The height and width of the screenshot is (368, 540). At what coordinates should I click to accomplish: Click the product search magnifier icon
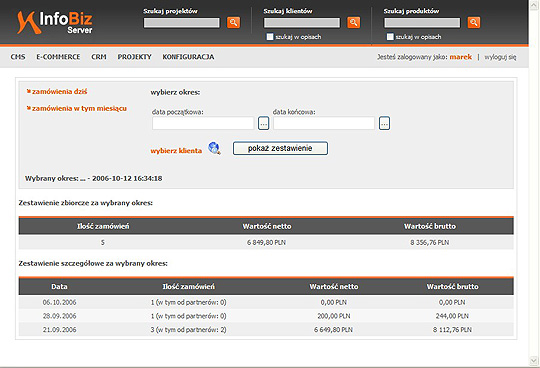point(474,23)
